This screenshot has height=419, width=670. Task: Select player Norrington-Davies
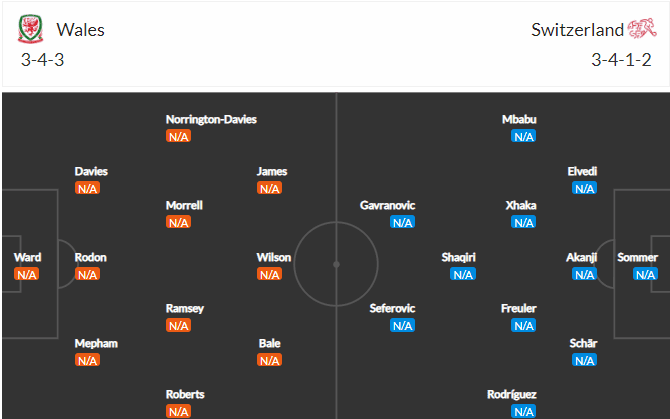pyautogui.click(x=211, y=120)
